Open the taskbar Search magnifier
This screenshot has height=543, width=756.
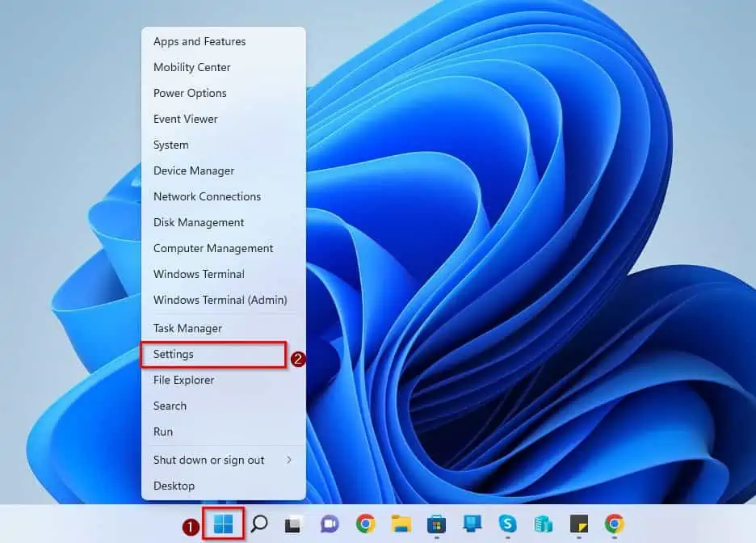pyautogui.click(x=259, y=524)
